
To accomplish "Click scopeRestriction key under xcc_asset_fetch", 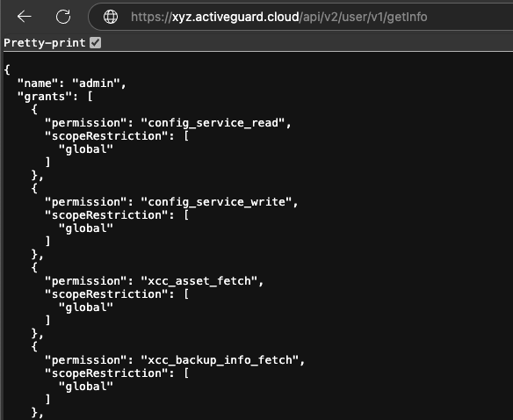I will [106, 294].
